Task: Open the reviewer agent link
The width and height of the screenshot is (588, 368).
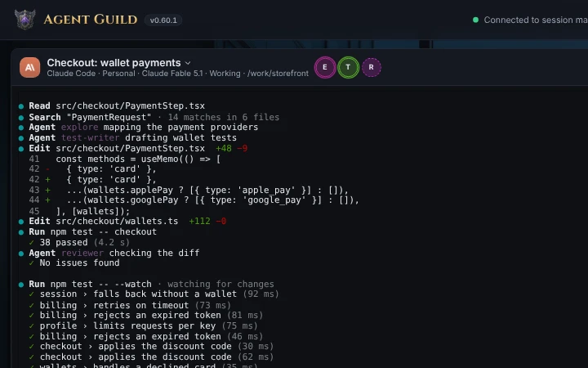Action: pyautogui.click(x=82, y=253)
